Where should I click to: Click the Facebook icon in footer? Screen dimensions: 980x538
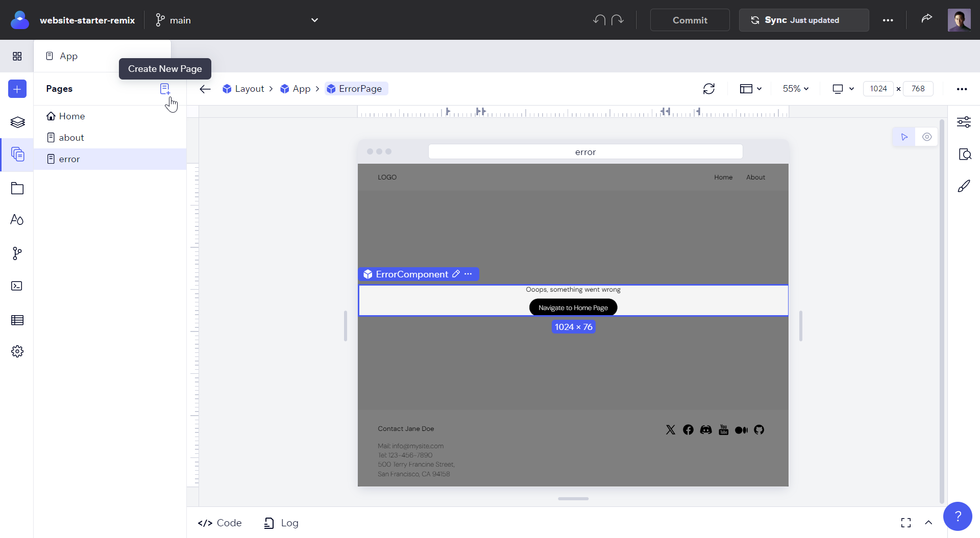688,430
